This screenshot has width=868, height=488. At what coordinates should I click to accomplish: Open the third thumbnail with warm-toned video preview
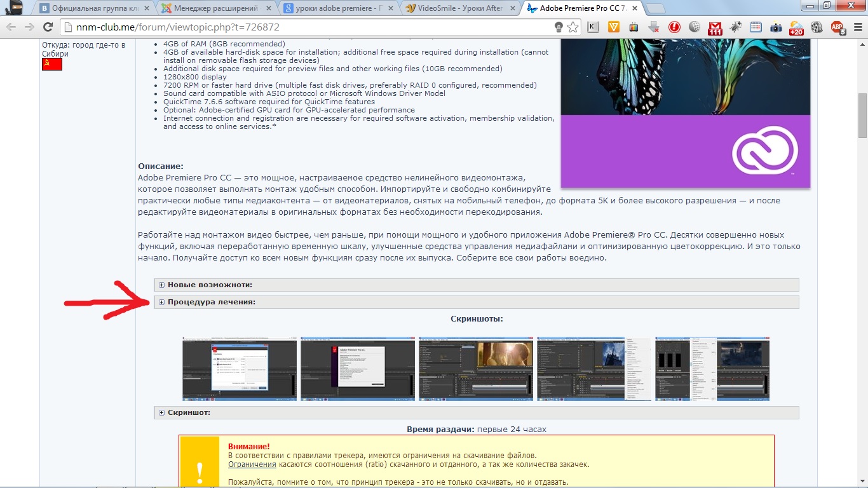coord(476,369)
